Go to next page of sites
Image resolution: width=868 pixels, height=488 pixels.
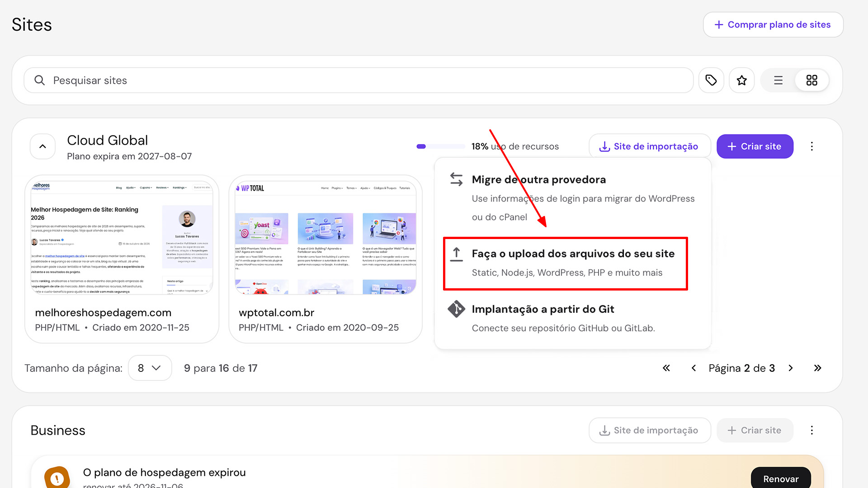point(790,368)
